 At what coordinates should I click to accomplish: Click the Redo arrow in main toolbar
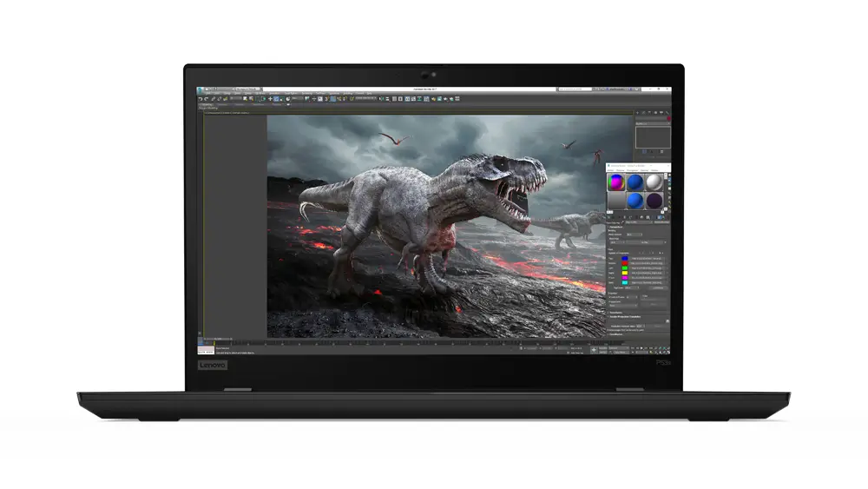coord(206,98)
